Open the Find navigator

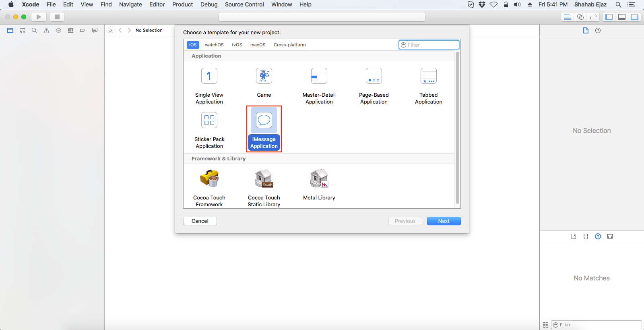pyautogui.click(x=34, y=30)
